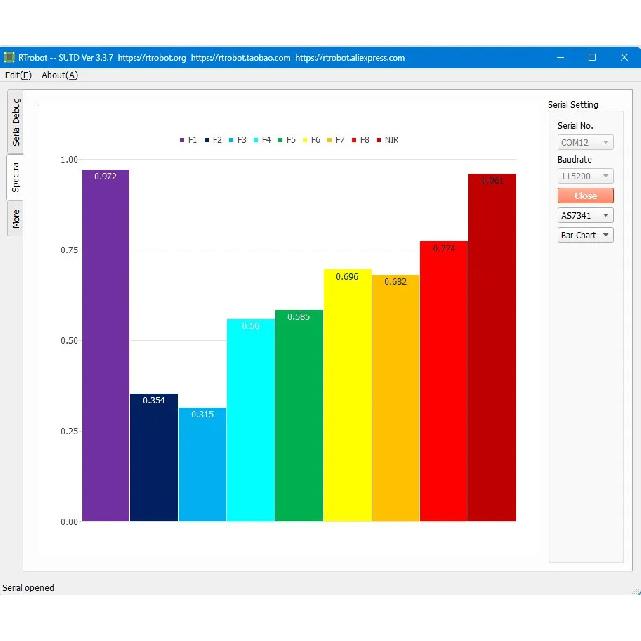
Task: Click the purple F1 bar
Action: coord(105,345)
